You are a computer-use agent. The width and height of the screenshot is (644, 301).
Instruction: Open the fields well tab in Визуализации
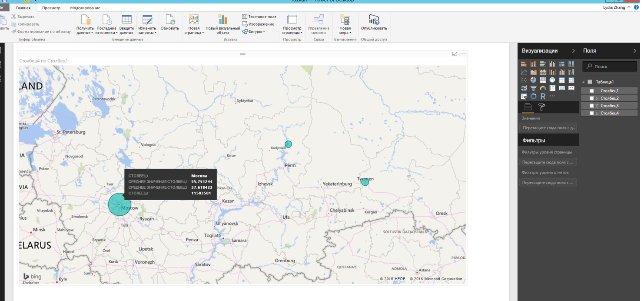pos(528,107)
